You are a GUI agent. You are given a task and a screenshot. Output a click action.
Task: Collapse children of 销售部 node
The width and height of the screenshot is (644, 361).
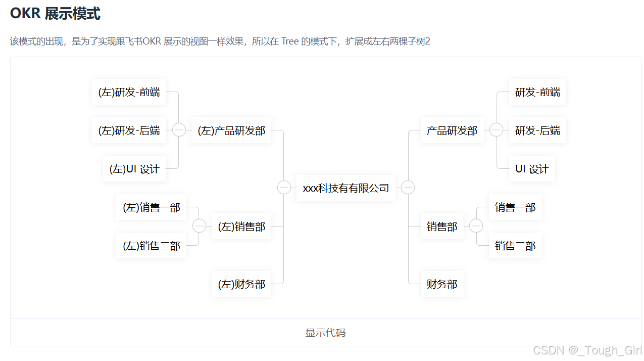click(476, 226)
